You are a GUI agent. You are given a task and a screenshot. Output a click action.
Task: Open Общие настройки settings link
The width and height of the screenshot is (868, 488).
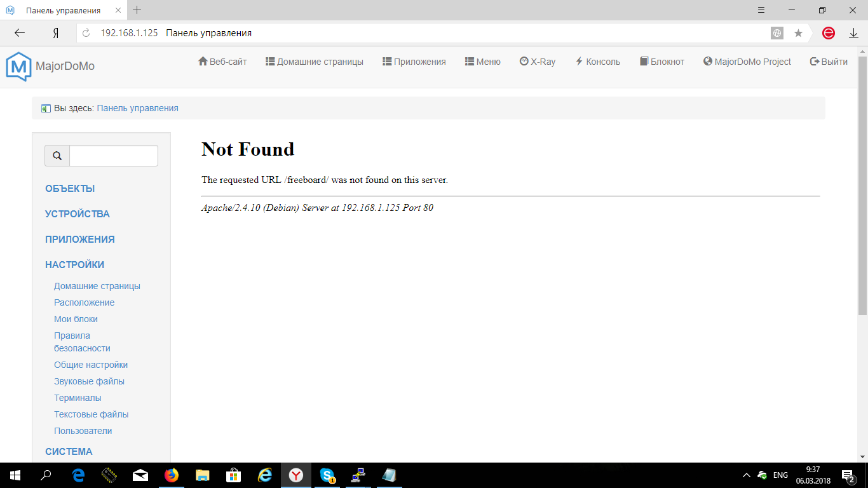click(91, 365)
